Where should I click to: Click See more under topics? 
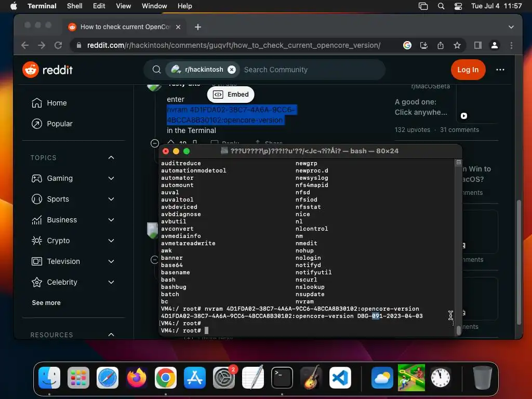click(x=46, y=303)
